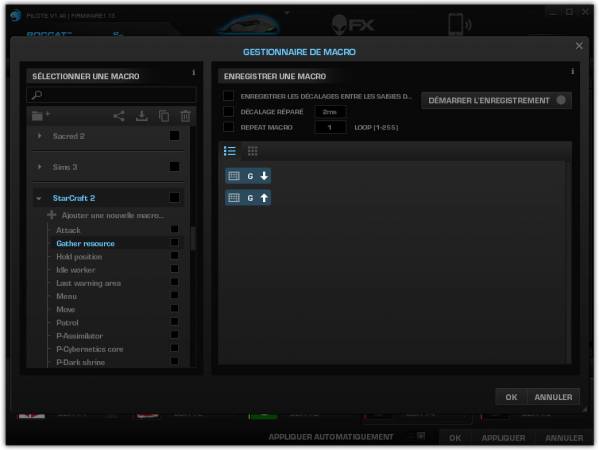Click Annuler in the background main window
599x450 pixels.
(564, 437)
